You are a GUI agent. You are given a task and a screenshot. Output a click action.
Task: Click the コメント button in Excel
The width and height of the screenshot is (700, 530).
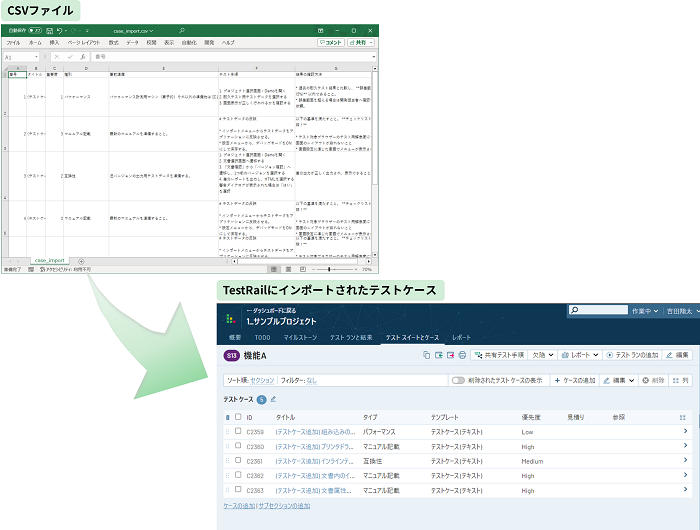pos(331,42)
